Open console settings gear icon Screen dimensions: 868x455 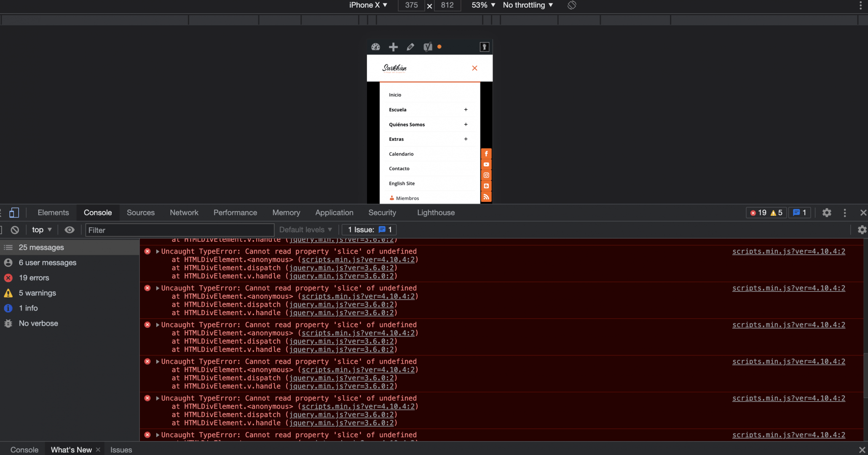862,230
